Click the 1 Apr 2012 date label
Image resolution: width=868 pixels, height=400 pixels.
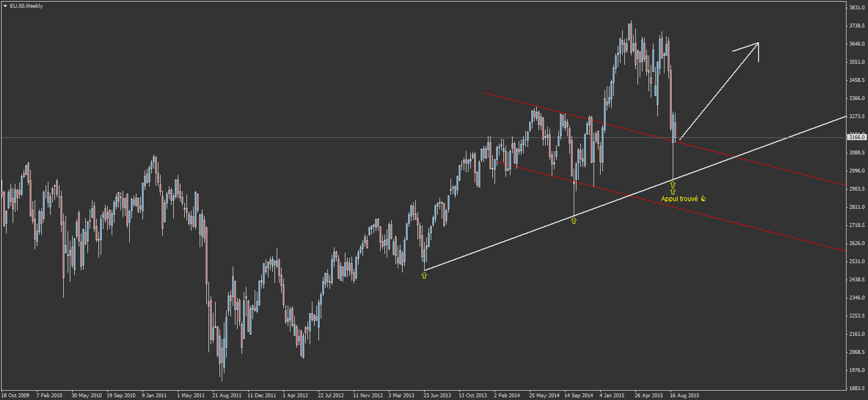[295, 396]
